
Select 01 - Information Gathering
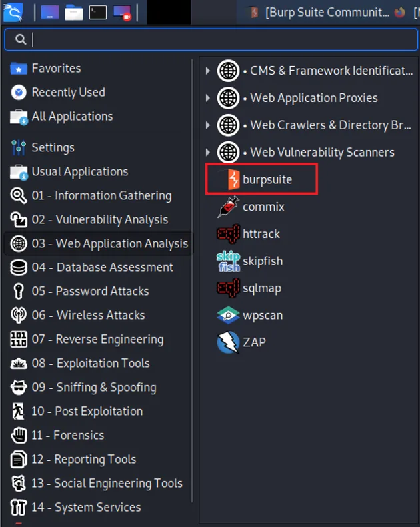[x=97, y=195]
